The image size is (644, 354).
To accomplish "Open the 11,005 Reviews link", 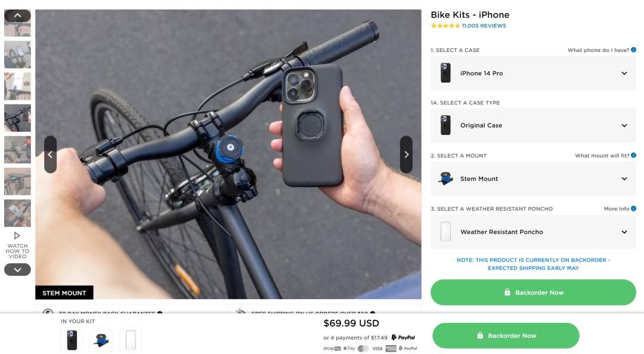I will pos(482,25).
